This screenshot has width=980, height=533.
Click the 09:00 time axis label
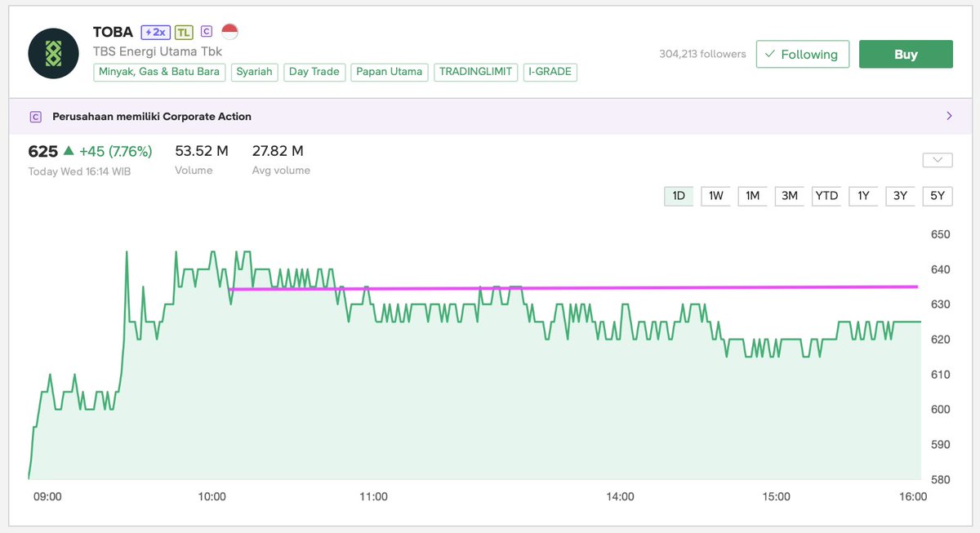pos(47,496)
